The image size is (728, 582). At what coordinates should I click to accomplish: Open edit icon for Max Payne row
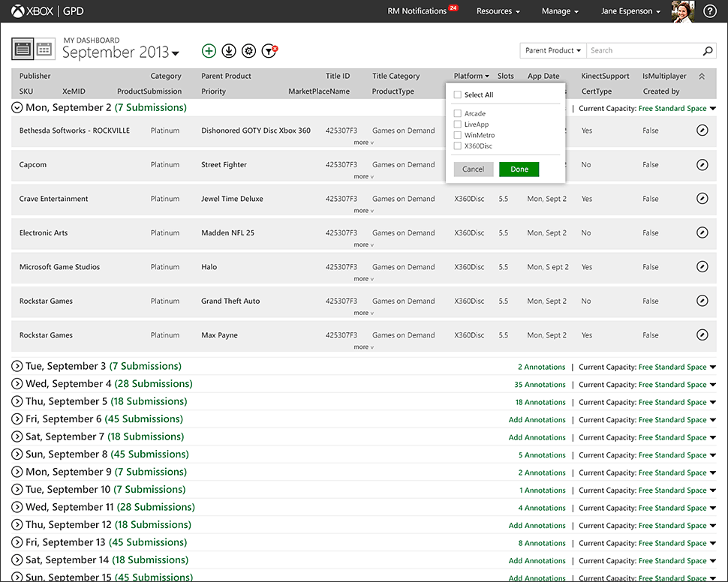coord(702,334)
